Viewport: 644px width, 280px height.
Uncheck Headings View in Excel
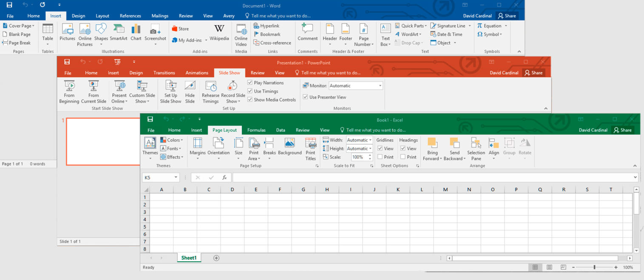(x=403, y=149)
